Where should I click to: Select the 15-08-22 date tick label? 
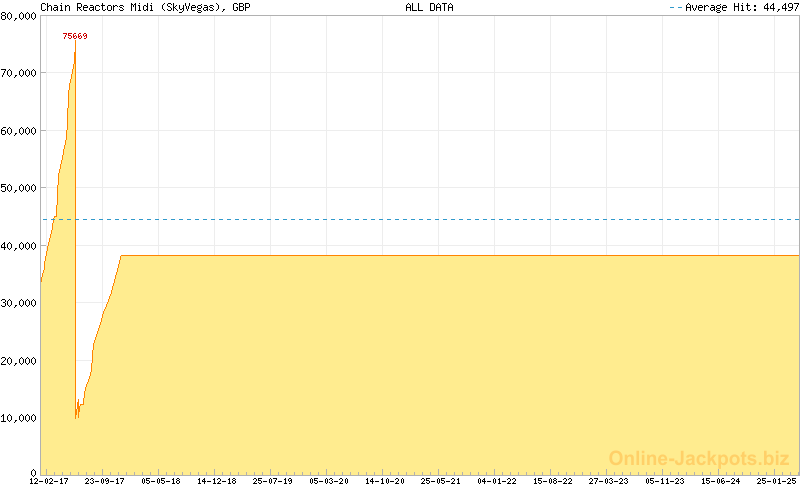[x=552, y=481]
